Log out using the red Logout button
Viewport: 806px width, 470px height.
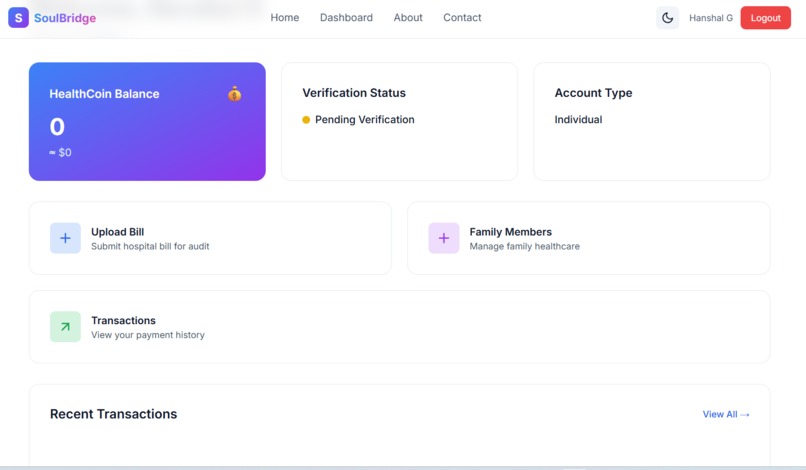pos(765,18)
